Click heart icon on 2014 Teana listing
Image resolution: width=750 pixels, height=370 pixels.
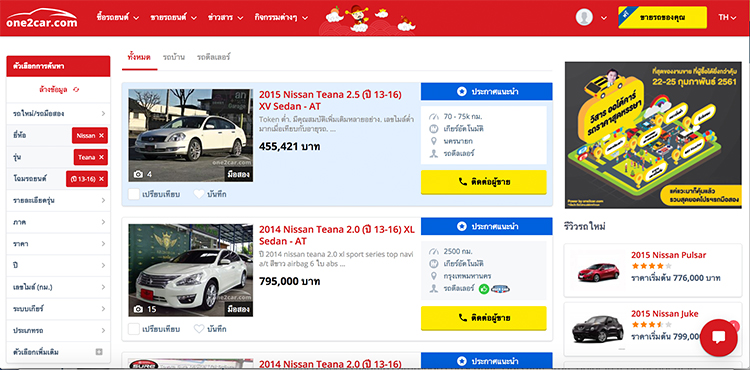[x=199, y=329]
